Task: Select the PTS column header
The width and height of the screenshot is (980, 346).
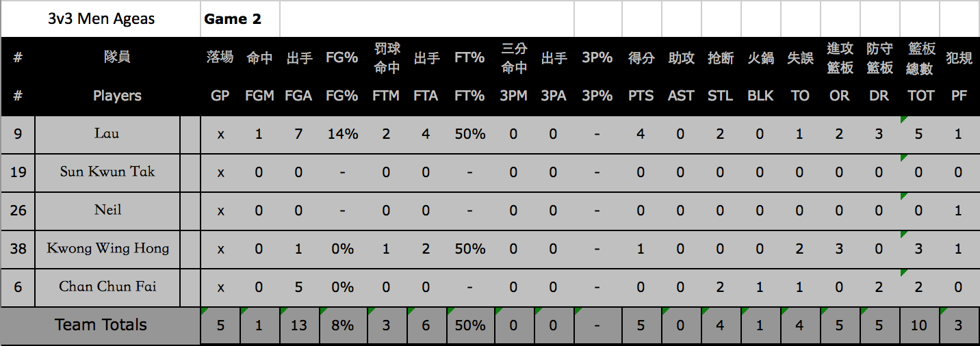Action: click(x=641, y=96)
